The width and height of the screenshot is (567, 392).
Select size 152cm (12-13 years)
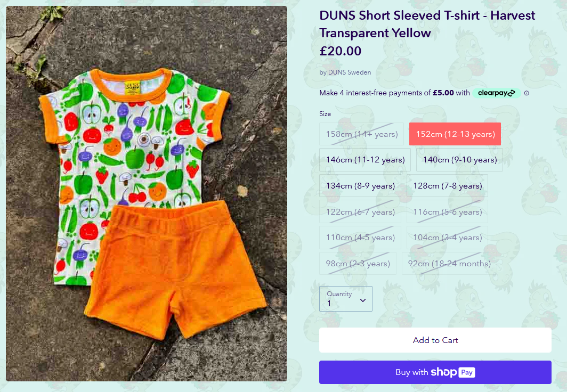click(455, 134)
